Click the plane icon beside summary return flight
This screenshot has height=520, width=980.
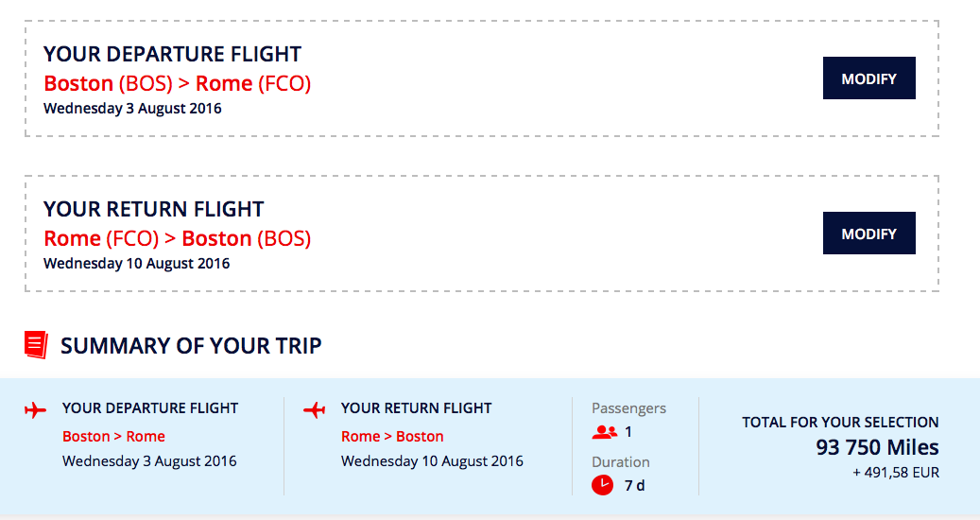click(x=315, y=410)
